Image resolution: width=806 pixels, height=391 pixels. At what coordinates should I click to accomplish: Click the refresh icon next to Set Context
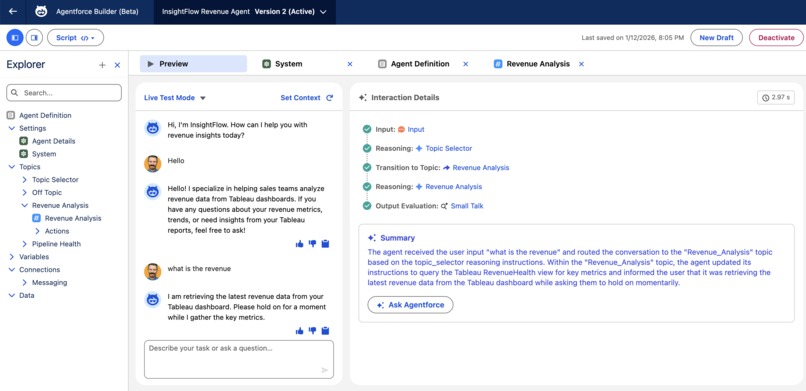(x=329, y=98)
